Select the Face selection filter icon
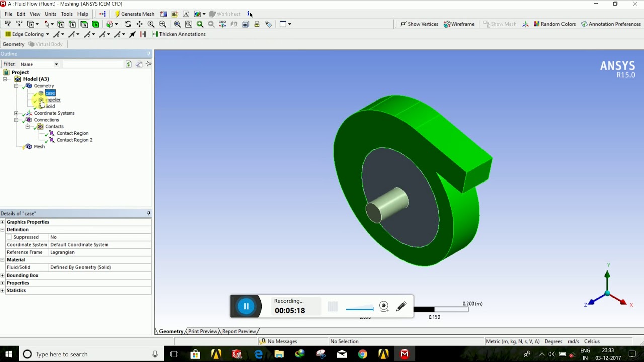This screenshot has width=644, height=362. (x=84, y=24)
